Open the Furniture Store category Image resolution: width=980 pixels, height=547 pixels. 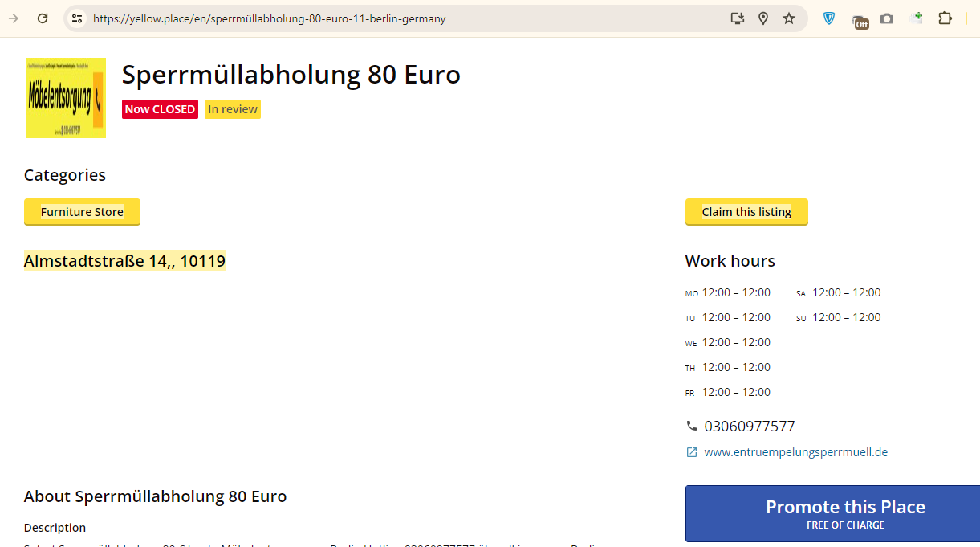point(82,212)
